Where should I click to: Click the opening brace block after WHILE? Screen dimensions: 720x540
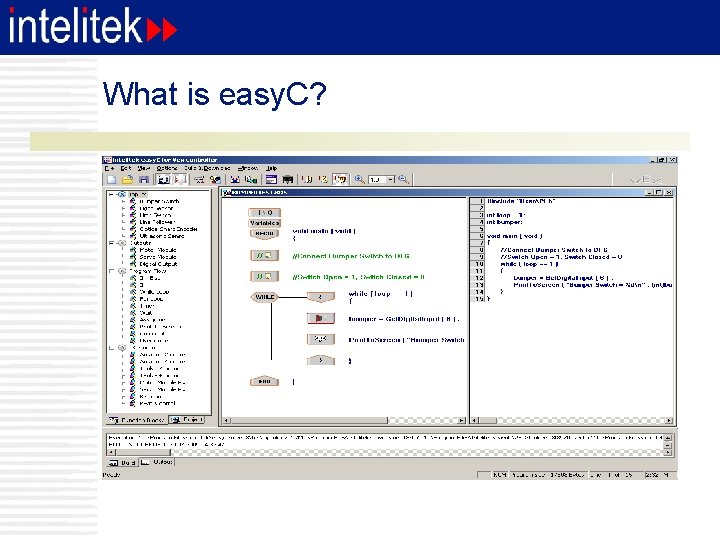[321, 298]
